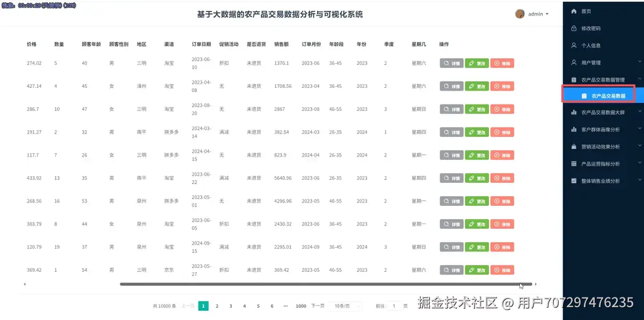Click the 农产品交易数据大屏 chart icon
The height and width of the screenshot is (320, 644).
click(x=573, y=113)
